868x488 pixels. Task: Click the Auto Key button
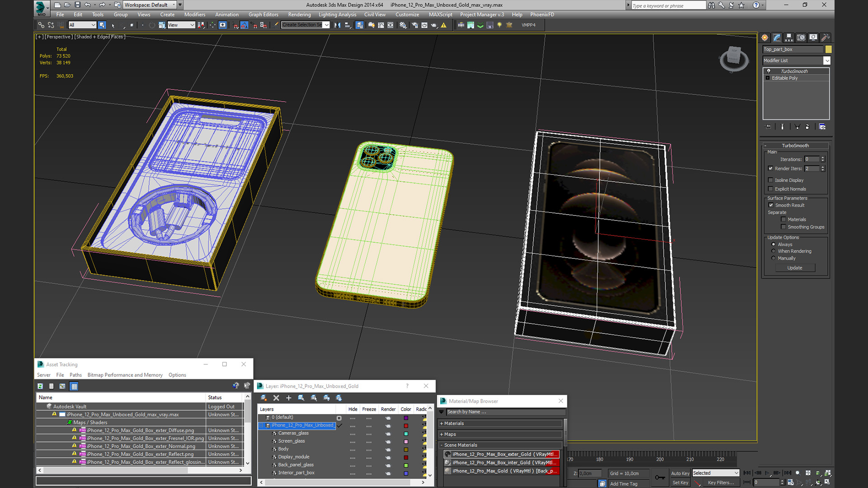(680, 473)
